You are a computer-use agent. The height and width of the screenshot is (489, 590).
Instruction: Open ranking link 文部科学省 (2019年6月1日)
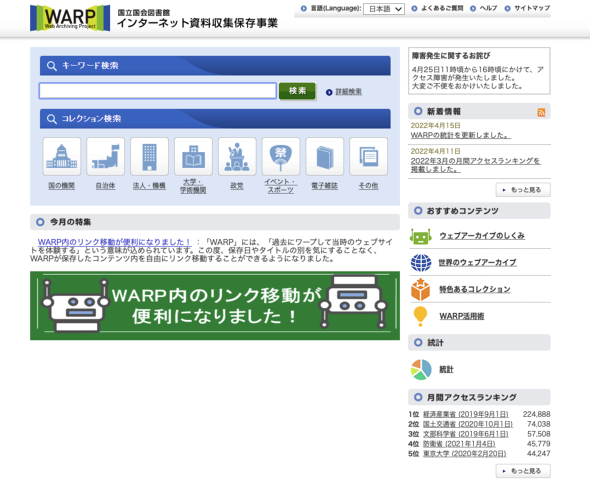(465, 434)
